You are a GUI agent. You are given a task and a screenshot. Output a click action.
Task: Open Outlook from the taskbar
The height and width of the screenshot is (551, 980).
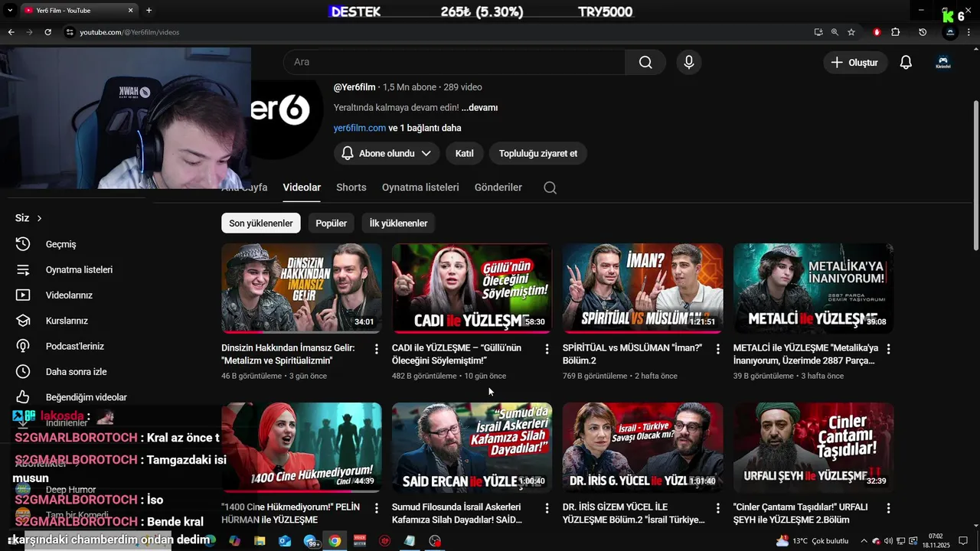click(285, 541)
